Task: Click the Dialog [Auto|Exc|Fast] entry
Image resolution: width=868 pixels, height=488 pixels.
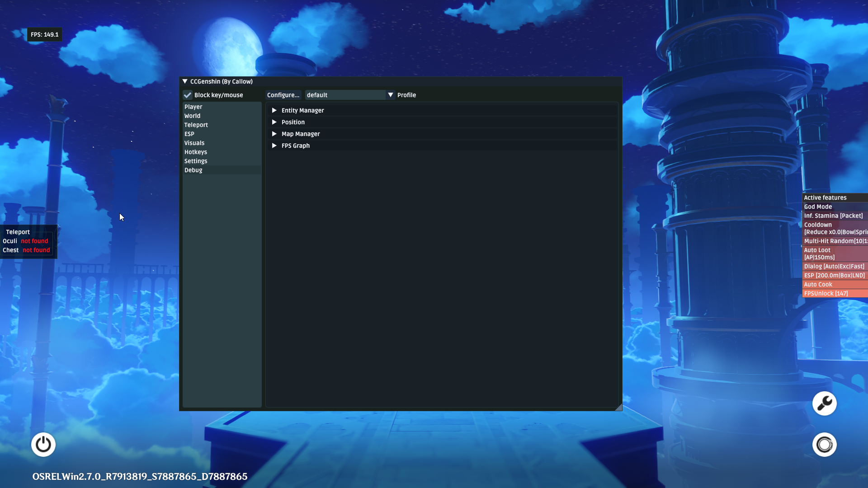Action: coord(835,266)
